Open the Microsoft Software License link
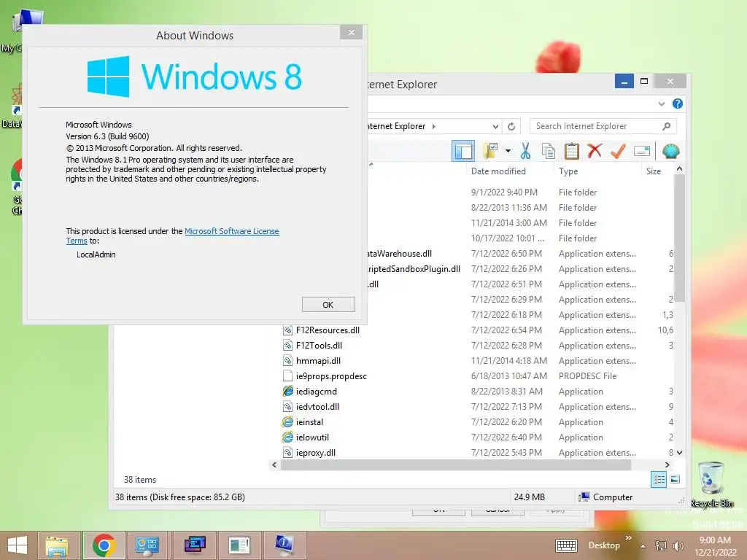The image size is (747, 560). click(232, 231)
